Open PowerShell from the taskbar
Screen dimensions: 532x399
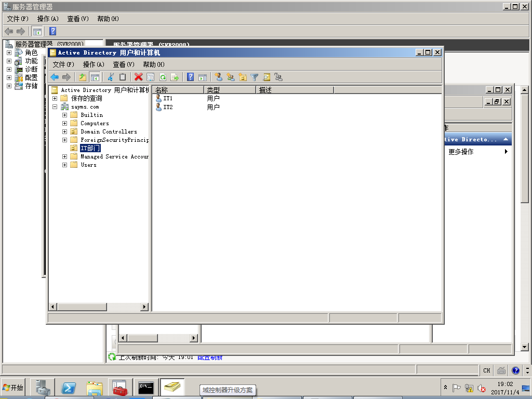tap(69, 388)
